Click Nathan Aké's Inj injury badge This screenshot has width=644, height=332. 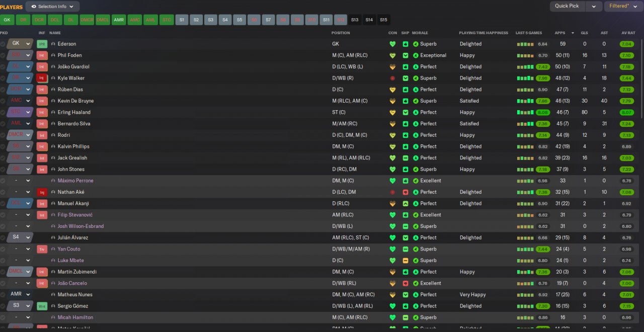pyautogui.click(x=42, y=192)
